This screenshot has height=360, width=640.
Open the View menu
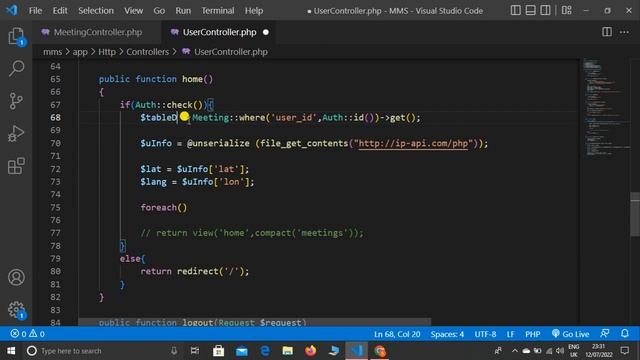133,11
